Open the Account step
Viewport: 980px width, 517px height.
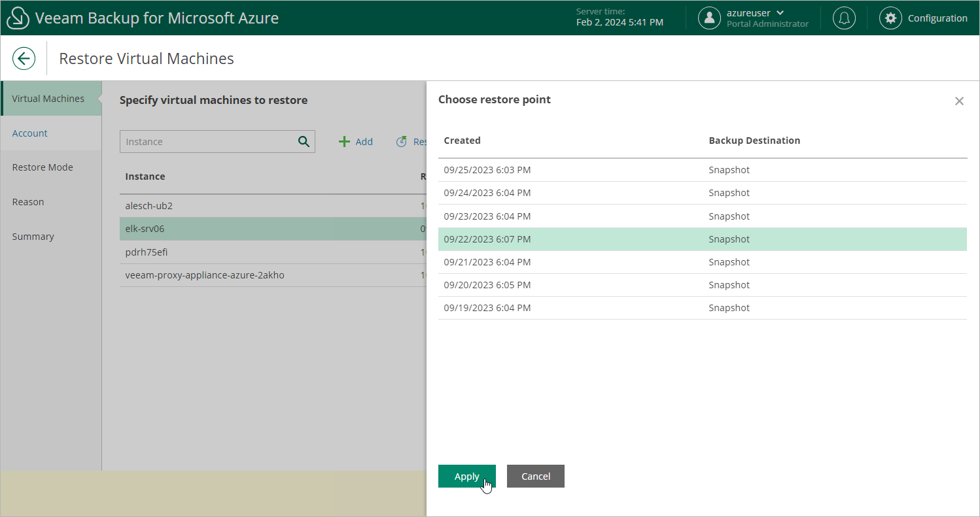(x=51, y=133)
